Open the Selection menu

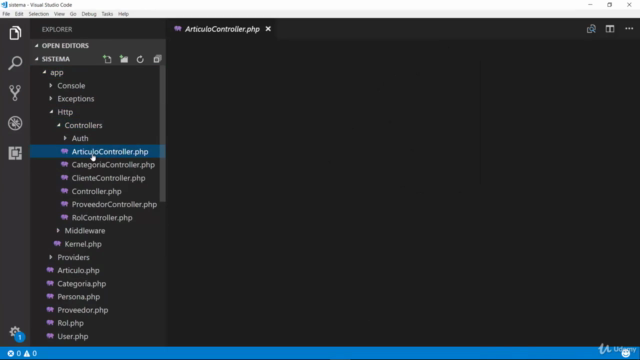39,14
